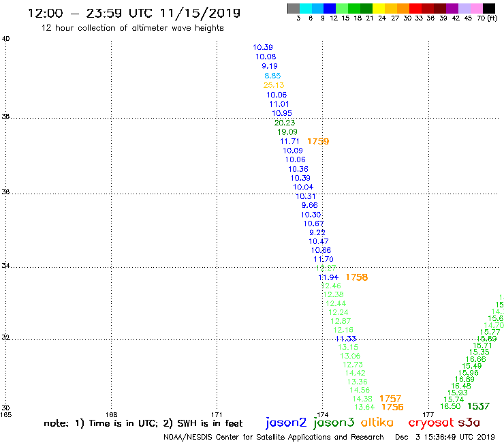This screenshot has width=504, height=443.
Task: Click the cryosat satellite legend label
Action: point(430,423)
